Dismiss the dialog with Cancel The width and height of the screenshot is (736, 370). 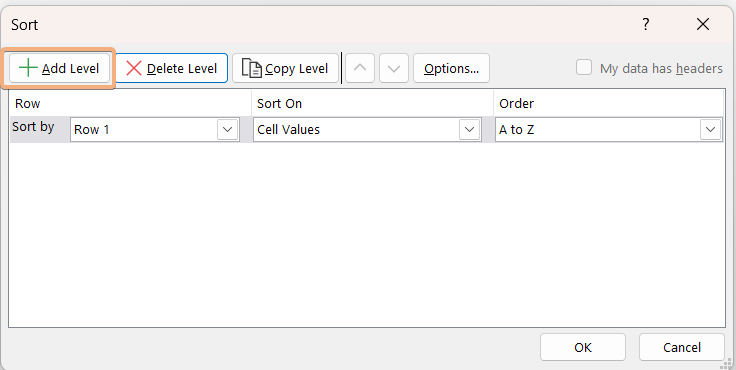pyautogui.click(x=682, y=347)
